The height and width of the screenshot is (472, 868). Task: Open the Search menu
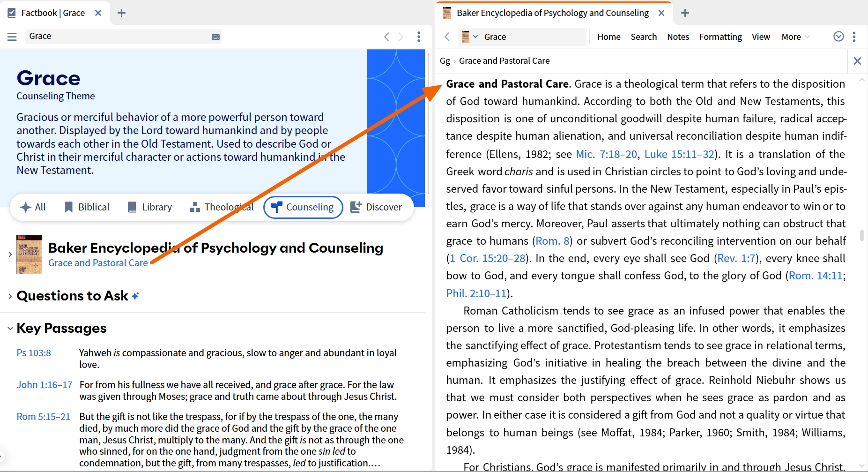pyautogui.click(x=644, y=37)
